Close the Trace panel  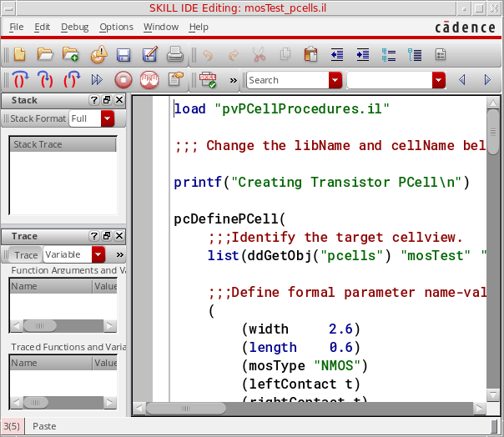(x=119, y=236)
